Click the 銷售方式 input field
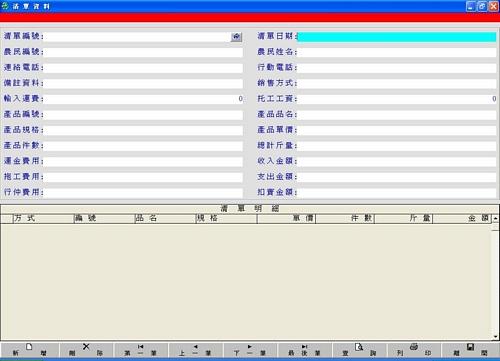Image resolution: width=500 pixels, height=361 pixels. [x=397, y=83]
